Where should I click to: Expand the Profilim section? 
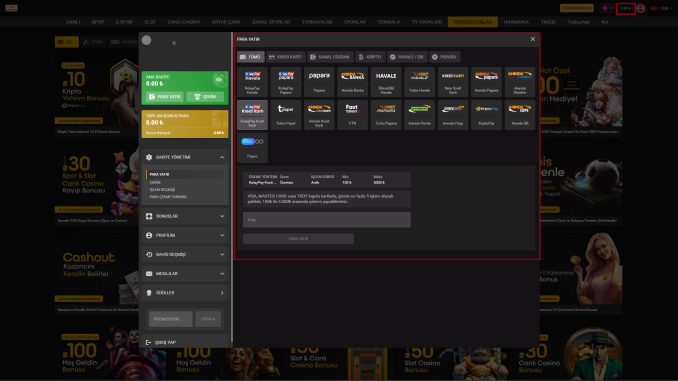tap(185, 235)
